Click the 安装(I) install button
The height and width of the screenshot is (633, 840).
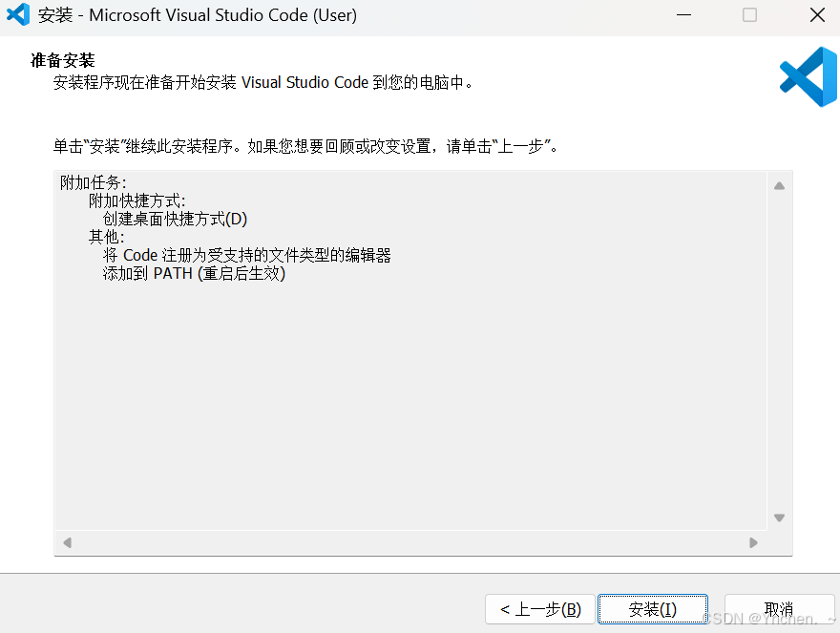pos(653,609)
